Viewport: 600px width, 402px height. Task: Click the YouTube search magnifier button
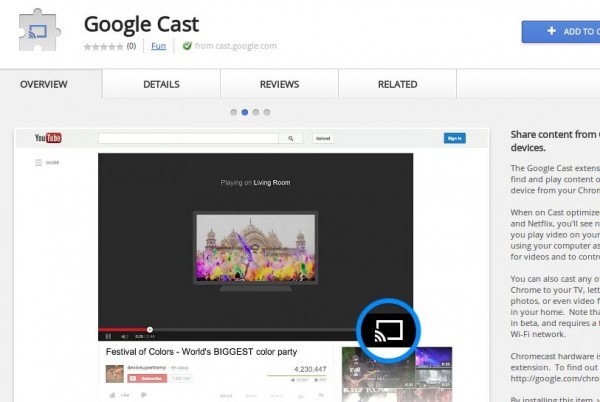click(x=290, y=139)
